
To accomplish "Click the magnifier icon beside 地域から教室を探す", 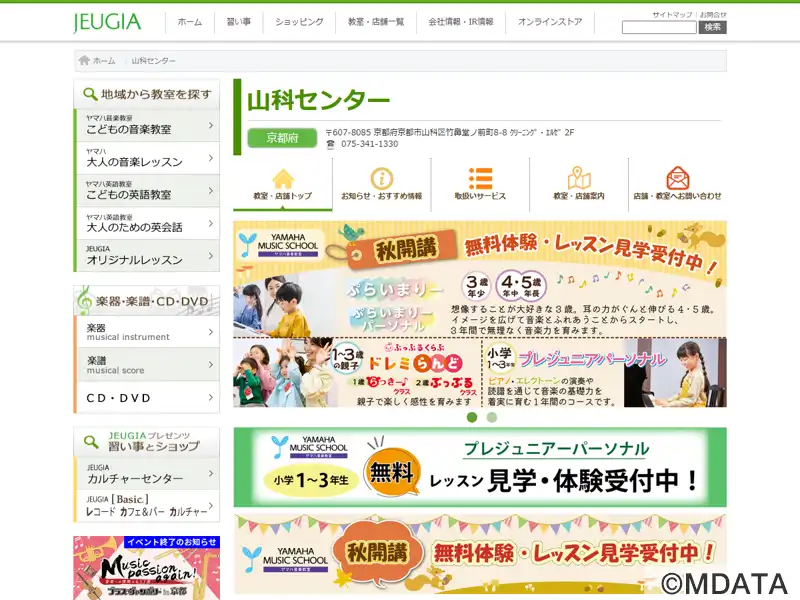I will [90, 94].
